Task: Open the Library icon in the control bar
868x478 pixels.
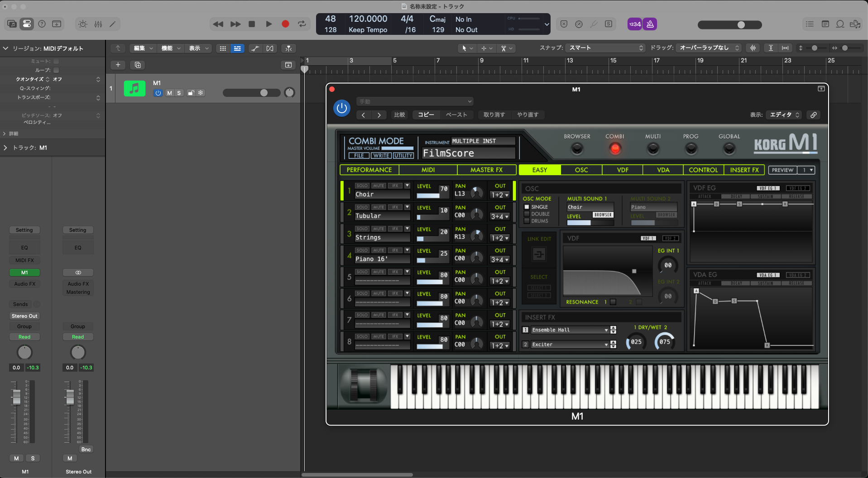Action: (12, 24)
